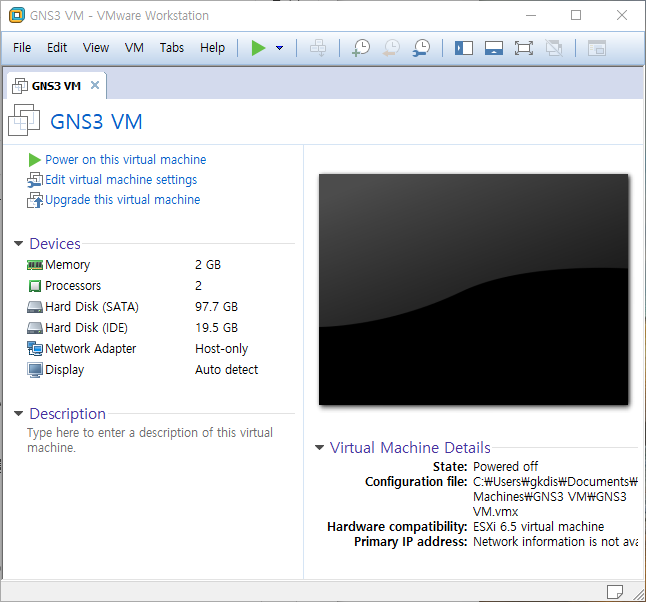Maximize the VMware Workstation window
646x602 pixels.
576,15
